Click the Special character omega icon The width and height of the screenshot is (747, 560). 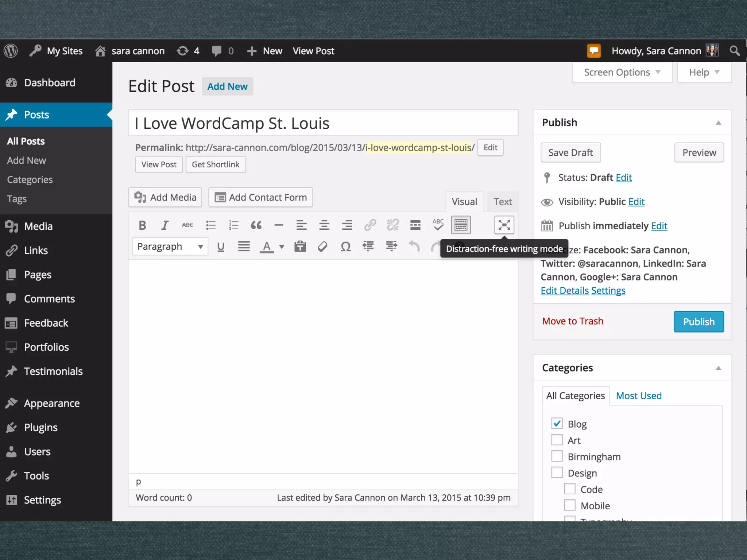coord(345,247)
